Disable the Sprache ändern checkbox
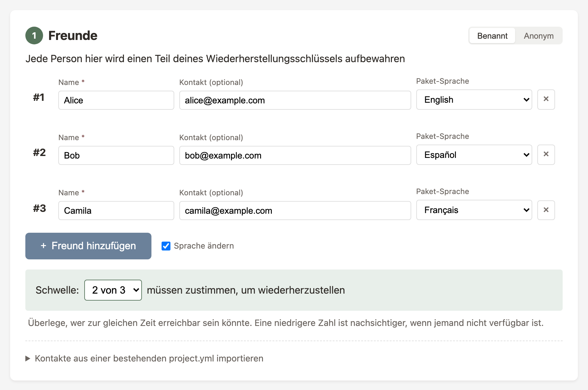 (x=166, y=246)
